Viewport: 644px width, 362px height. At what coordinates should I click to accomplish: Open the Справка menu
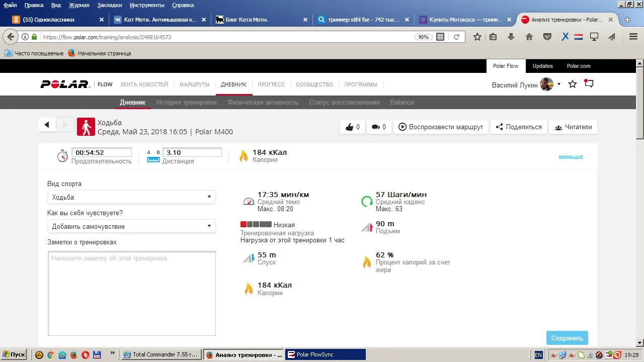click(183, 5)
